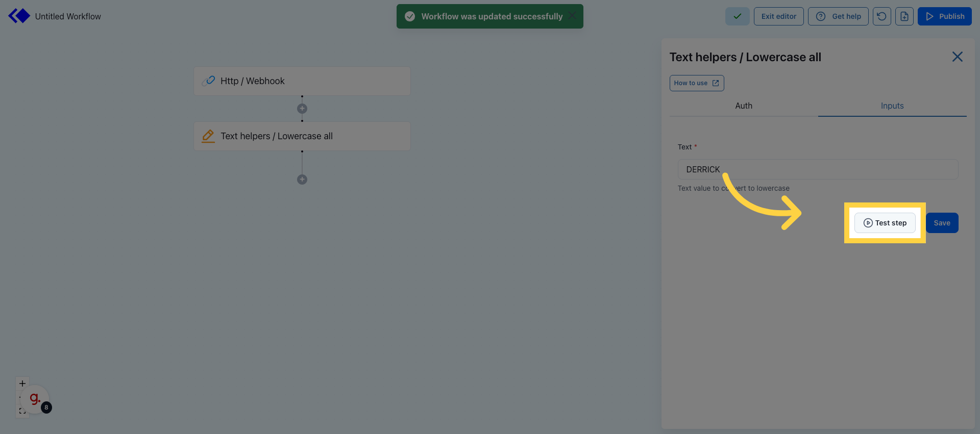Click the add-file document icon button
This screenshot has height=434, width=980.
(904, 16)
